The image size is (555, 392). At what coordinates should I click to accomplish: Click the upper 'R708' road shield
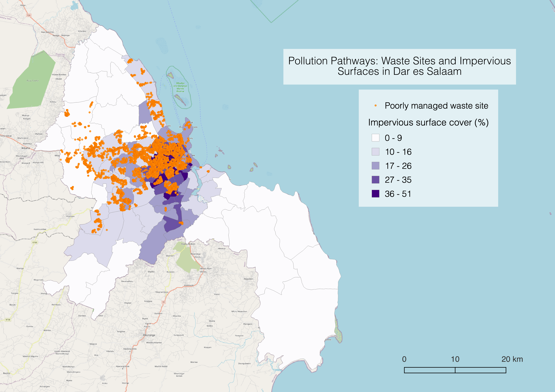coord(35,242)
